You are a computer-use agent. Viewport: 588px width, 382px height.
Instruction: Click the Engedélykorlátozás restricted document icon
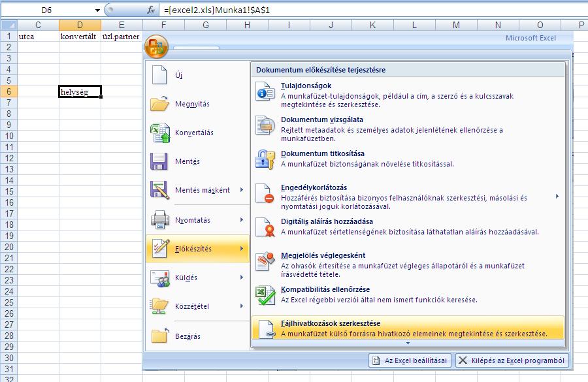[x=265, y=193]
